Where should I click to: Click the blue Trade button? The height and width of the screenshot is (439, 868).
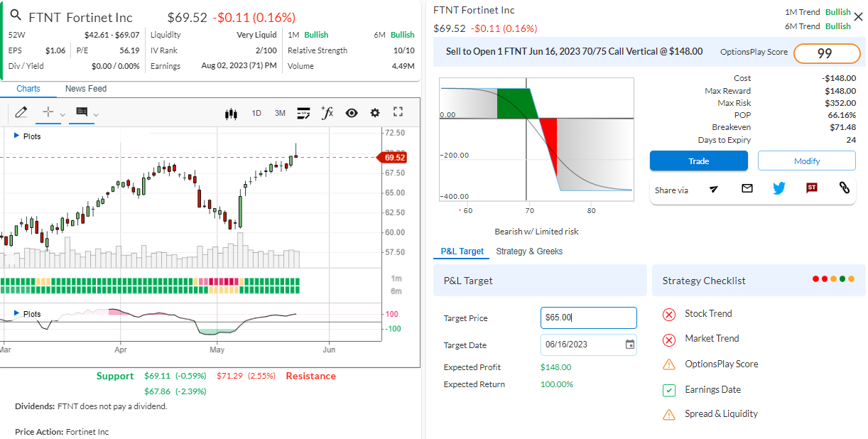(698, 161)
